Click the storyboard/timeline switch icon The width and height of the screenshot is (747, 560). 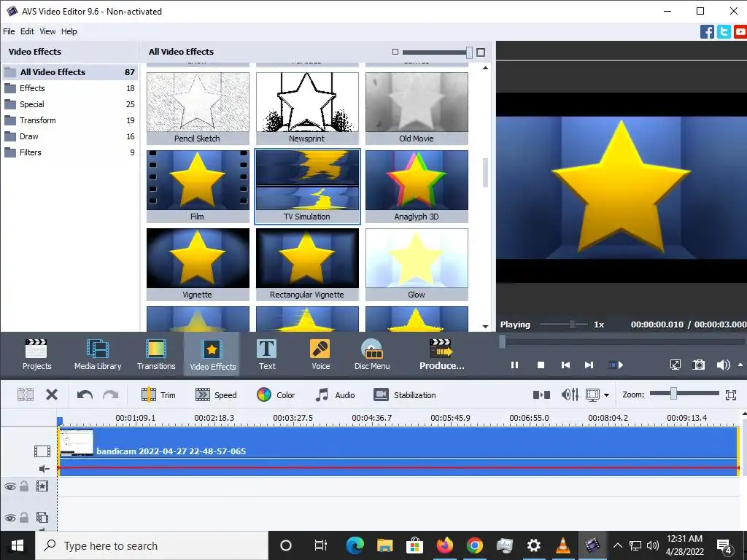click(x=541, y=394)
